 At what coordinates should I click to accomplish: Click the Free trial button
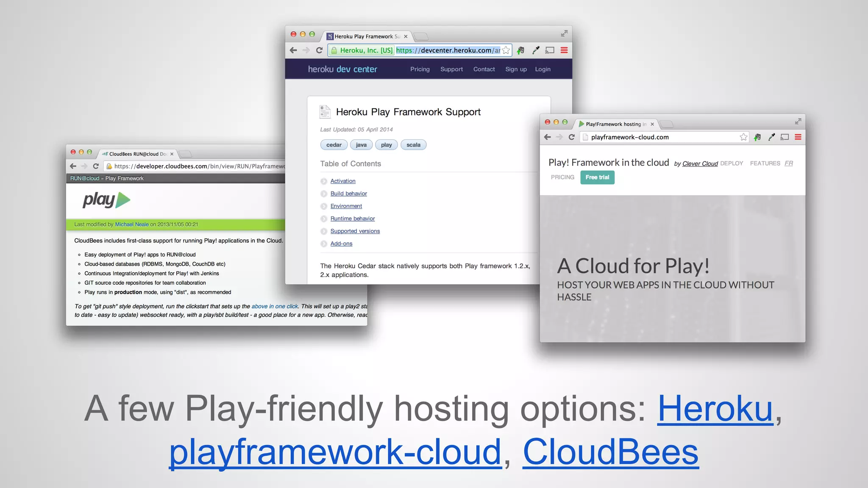[x=597, y=177]
